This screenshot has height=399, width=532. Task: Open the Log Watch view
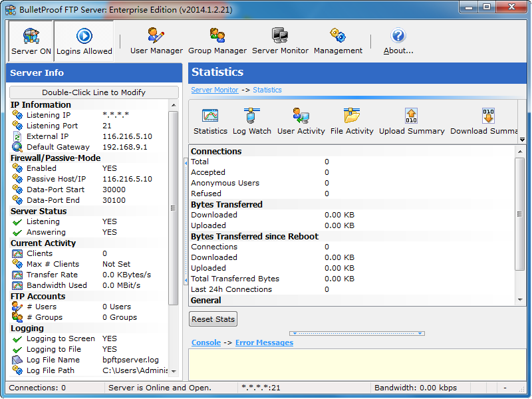click(251, 122)
